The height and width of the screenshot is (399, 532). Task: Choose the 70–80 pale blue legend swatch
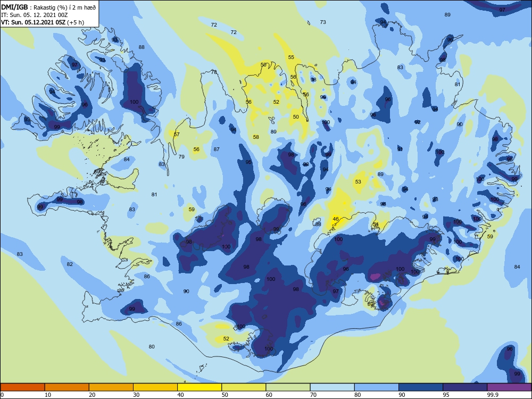click(332, 387)
